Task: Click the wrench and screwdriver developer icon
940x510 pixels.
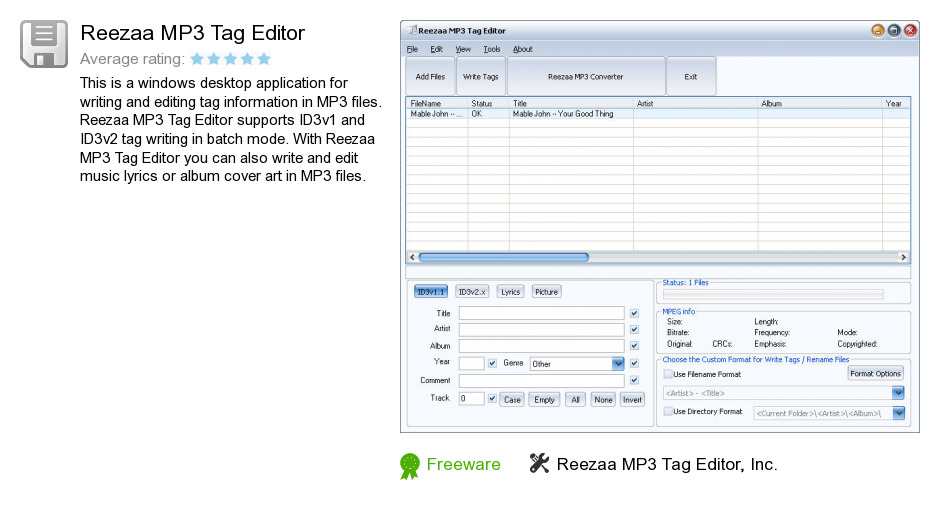Action: pos(539,463)
